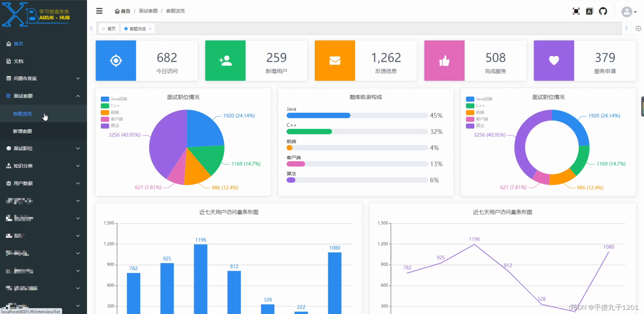Click the blue target icon for 今日访问
Screen dimensions: 644x314
(116, 60)
